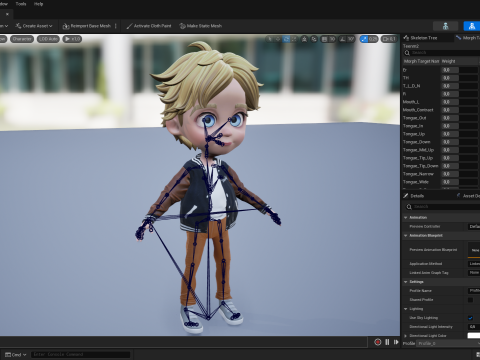The height and width of the screenshot is (360, 480).
Task: Open the Application Method dropdown
Action: 474,264
